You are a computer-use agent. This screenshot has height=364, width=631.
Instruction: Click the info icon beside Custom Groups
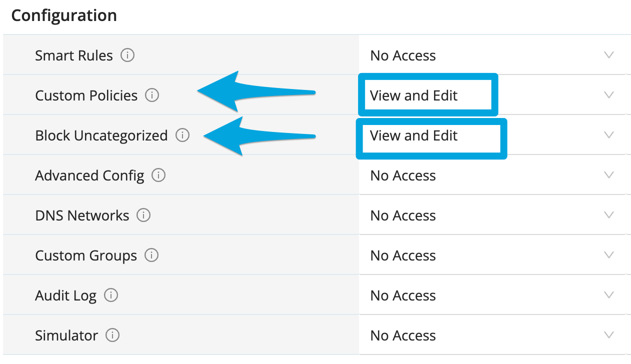[151, 255]
